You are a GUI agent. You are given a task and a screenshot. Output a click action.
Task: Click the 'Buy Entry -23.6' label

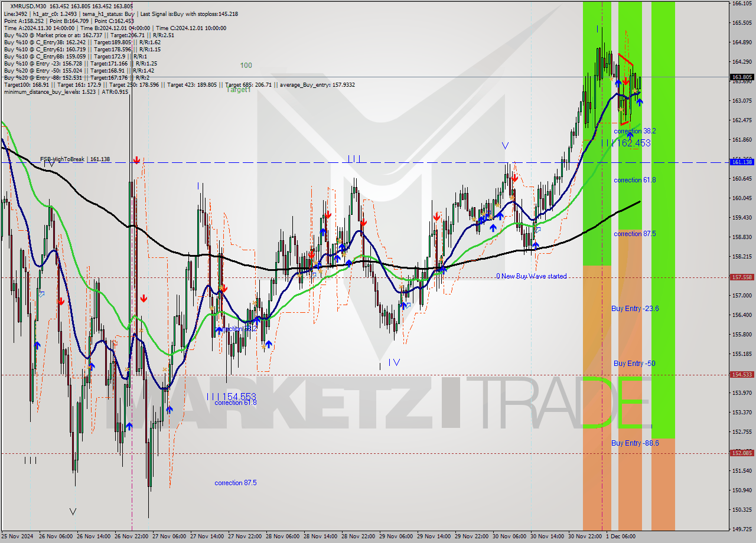635,309
